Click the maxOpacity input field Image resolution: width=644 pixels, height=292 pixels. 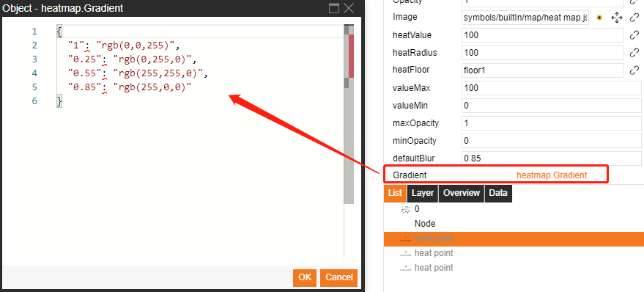pyautogui.click(x=552, y=123)
